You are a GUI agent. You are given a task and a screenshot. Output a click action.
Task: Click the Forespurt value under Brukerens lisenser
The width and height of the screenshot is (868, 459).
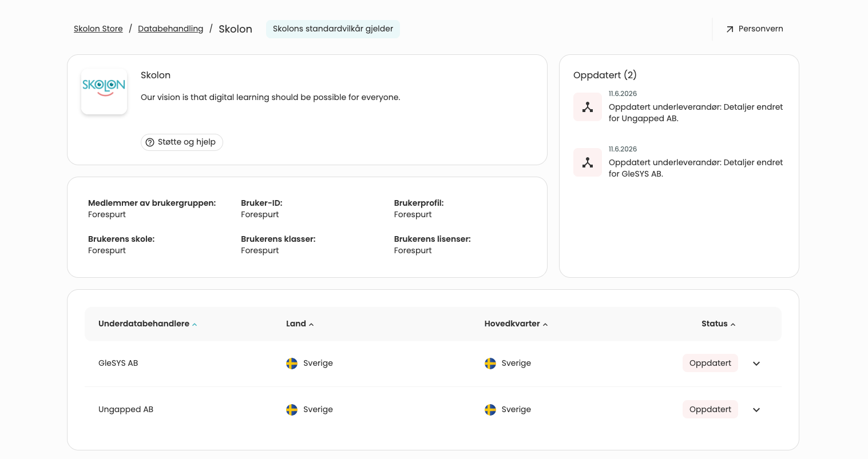(x=413, y=251)
